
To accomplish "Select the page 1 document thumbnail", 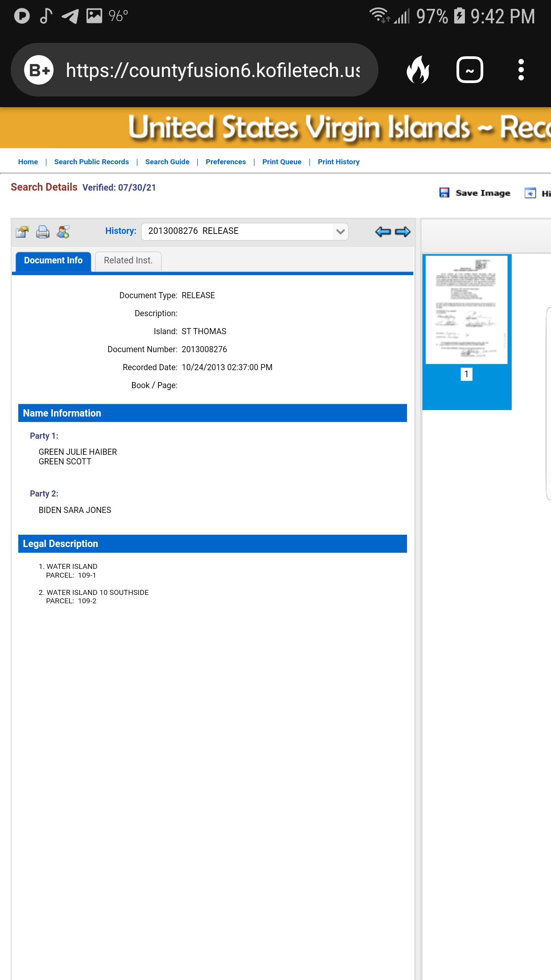I will (466, 310).
